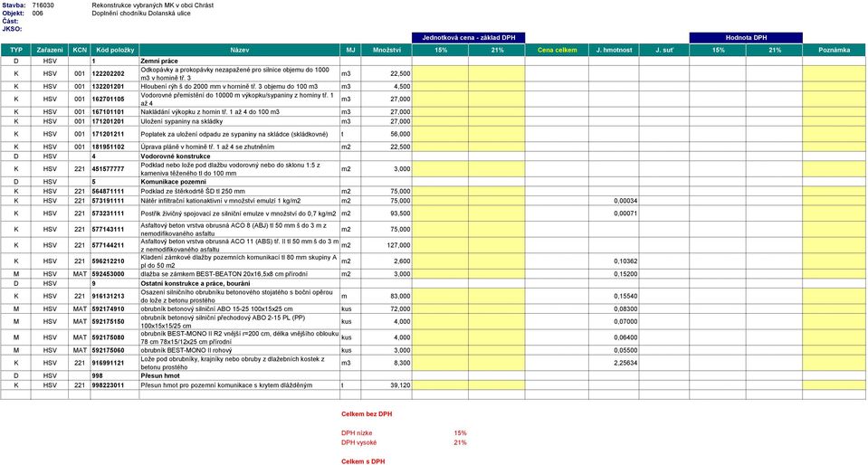Click item code 592175080
This screenshot has width=868, height=465.
tap(108, 337)
